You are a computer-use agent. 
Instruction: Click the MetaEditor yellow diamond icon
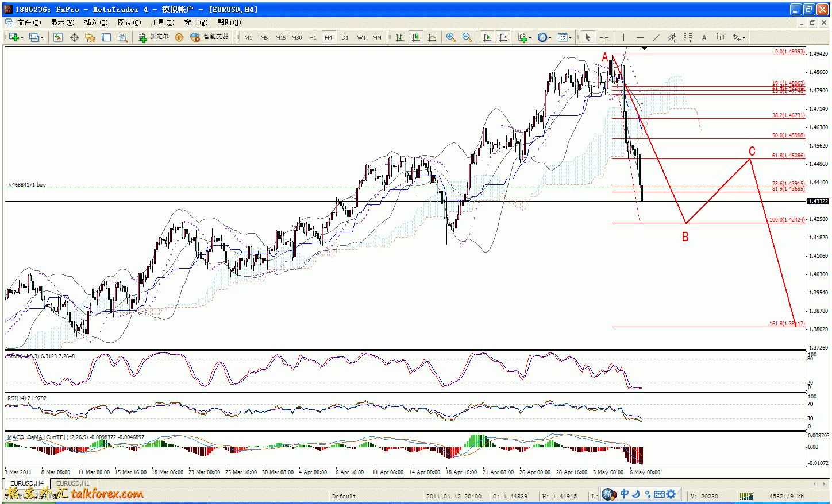point(179,37)
